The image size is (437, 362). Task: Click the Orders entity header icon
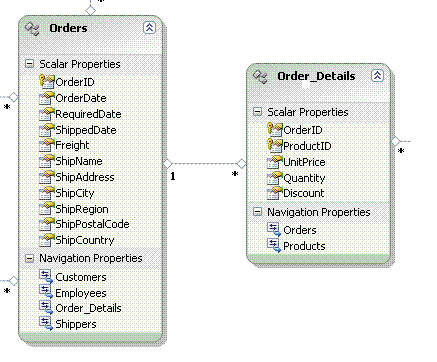pos(32,29)
